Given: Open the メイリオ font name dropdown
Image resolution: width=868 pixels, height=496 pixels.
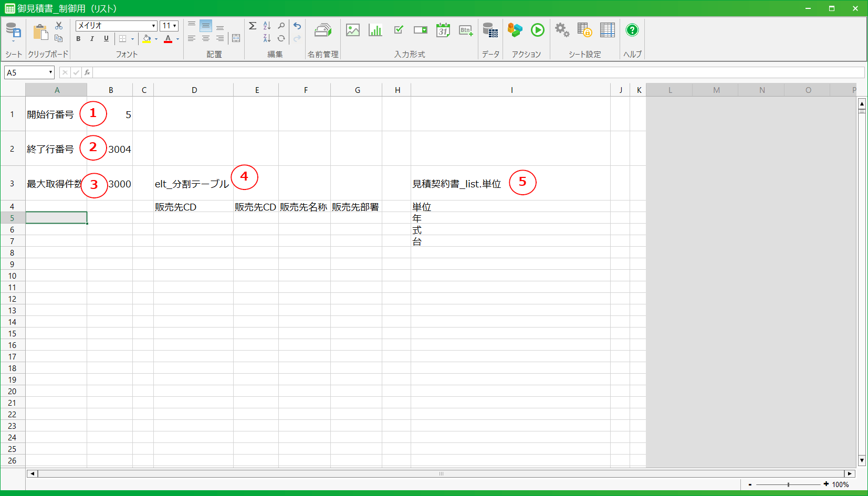Looking at the screenshot, I should point(153,26).
